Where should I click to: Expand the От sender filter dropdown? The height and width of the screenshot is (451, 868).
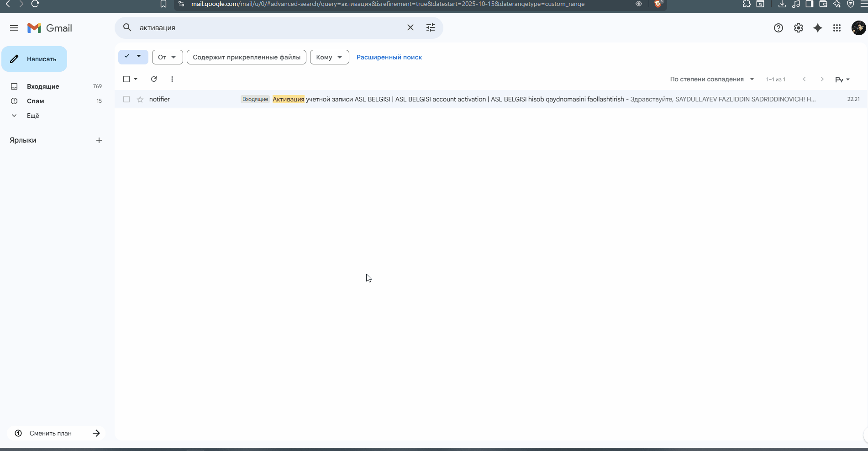tap(167, 57)
